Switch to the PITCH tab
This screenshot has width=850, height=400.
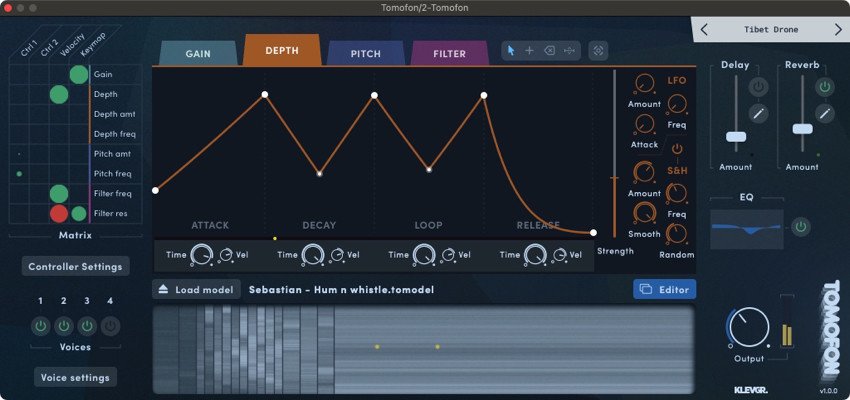click(x=365, y=54)
